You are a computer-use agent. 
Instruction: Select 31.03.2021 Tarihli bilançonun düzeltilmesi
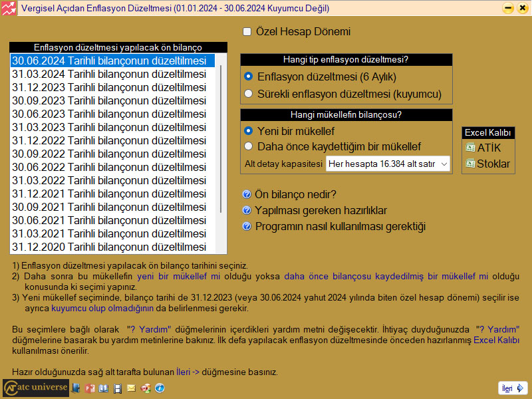coord(112,233)
